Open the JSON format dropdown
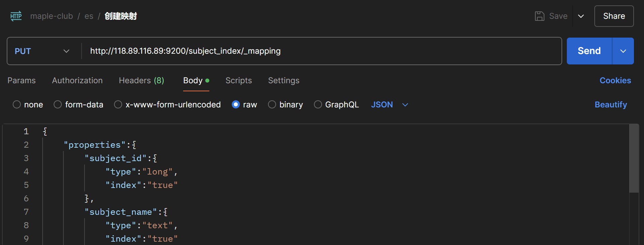 click(389, 105)
